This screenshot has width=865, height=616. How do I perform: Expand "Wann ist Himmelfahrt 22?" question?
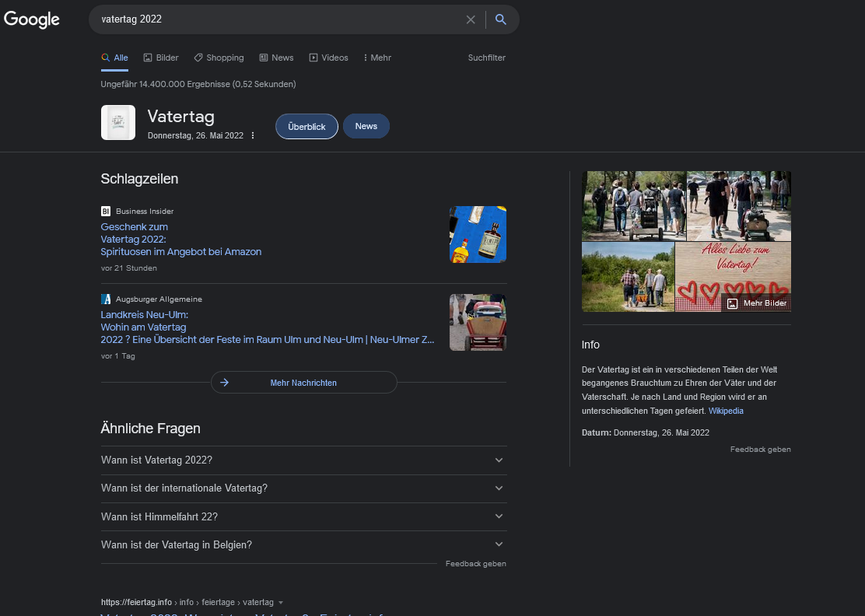[303, 516]
